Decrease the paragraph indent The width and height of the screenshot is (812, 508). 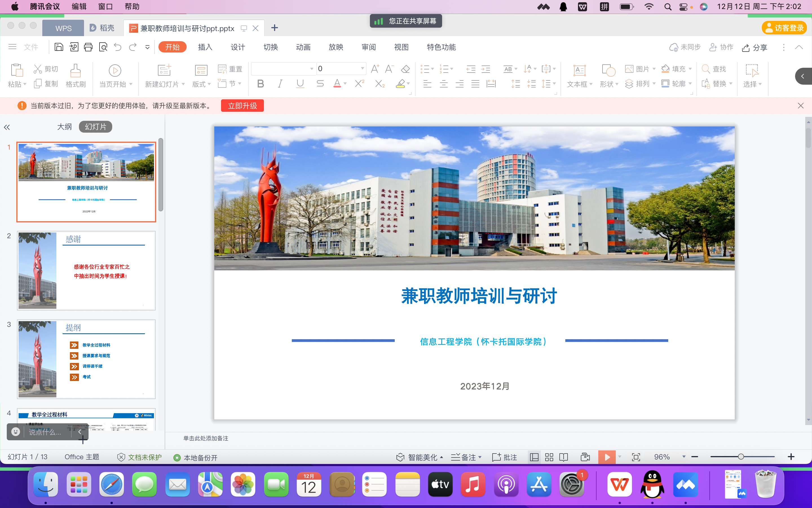click(x=471, y=69)
